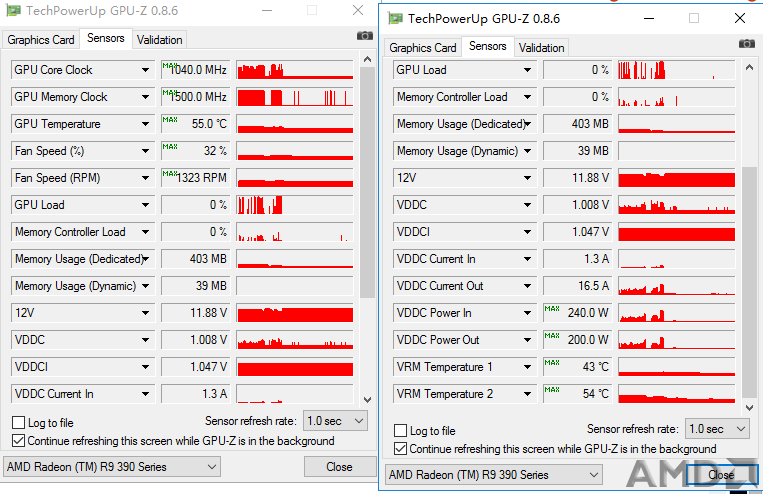Open GPU Memory Clock sensor dropdown in left window
The image size is (763, 494).
[145, 97]
